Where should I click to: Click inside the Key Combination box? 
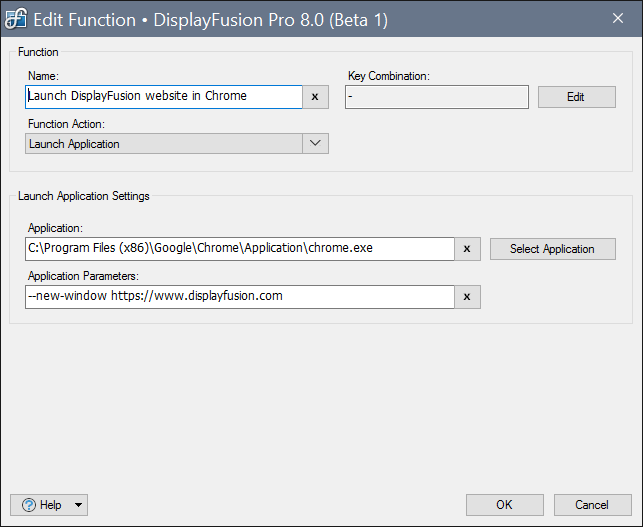(x=436, y=97)
